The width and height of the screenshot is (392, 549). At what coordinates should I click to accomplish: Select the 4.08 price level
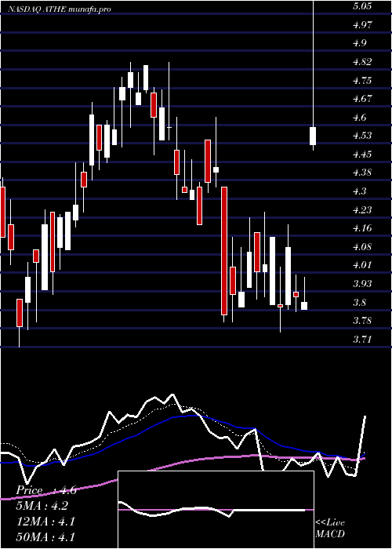pos(362,247)
